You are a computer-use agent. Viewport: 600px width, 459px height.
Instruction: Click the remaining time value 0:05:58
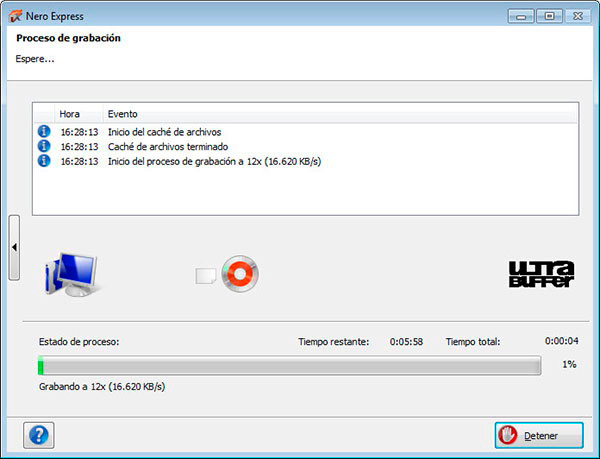[406, 342]
